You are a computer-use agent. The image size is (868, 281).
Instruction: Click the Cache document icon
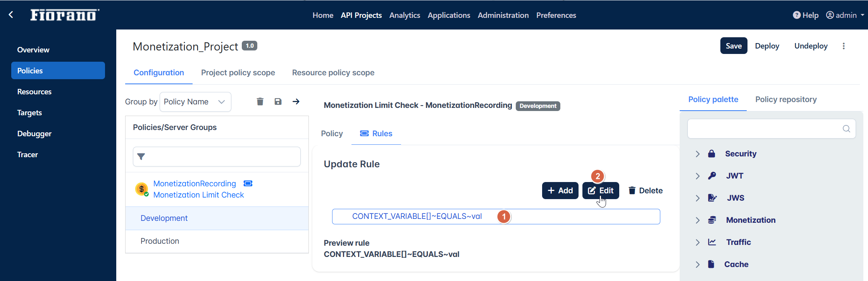point(711,264)
